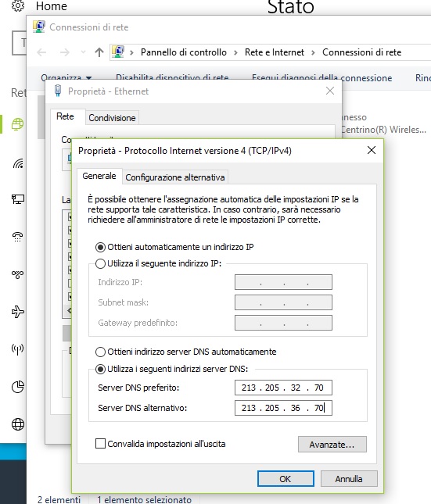This screenshot has width=431, height=504.
Task: Switch to Configurazione alternativa tab
Action: pyautogui.click(x=174, y=177)
